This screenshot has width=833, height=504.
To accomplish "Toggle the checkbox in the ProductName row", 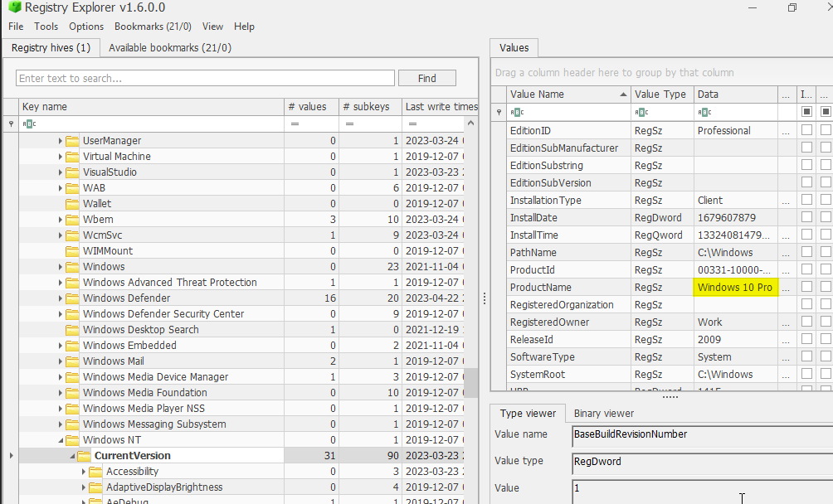I will pos(806,288).
